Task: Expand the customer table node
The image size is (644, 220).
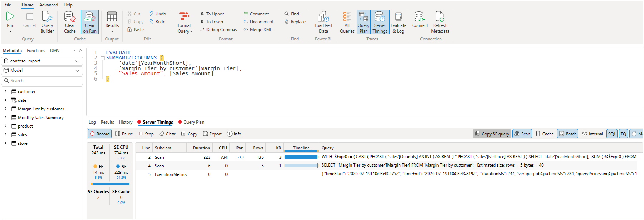Action: coord(6,92)
